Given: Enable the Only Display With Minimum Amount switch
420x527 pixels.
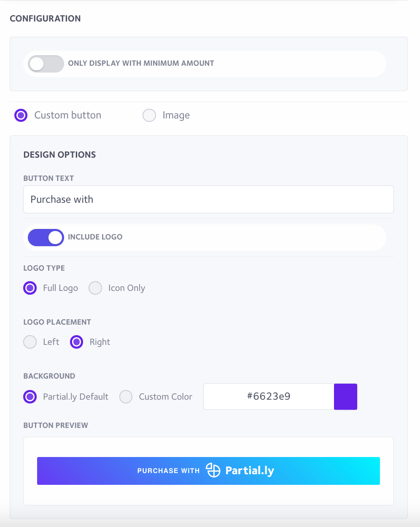Looking at the screenshot, I should 46,64.
